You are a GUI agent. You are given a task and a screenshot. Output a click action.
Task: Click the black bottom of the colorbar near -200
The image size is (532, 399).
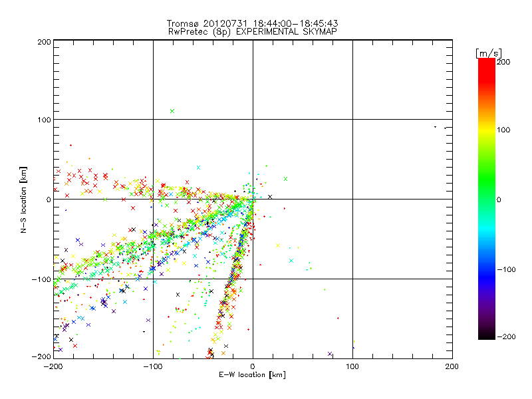tap(487, 335)
